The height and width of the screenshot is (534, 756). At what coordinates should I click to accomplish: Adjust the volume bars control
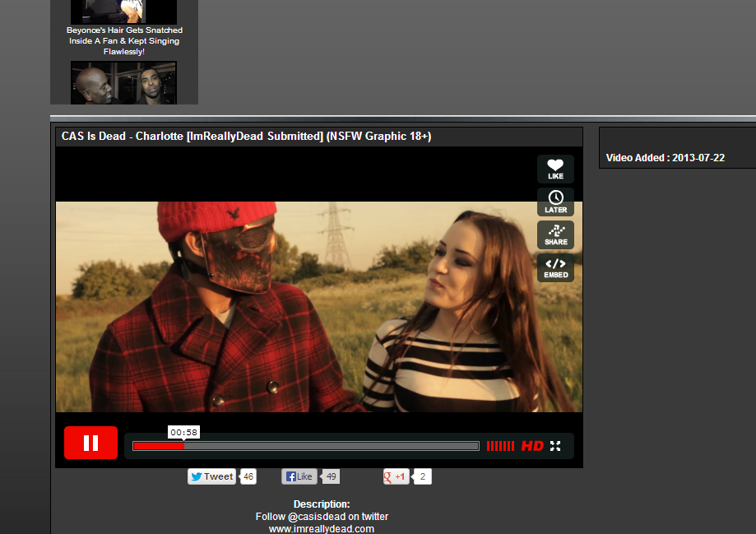(x=500, y=446)
